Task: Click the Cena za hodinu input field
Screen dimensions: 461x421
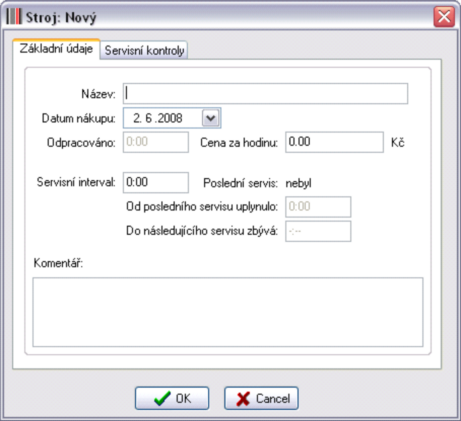Action: coord(334,142)
